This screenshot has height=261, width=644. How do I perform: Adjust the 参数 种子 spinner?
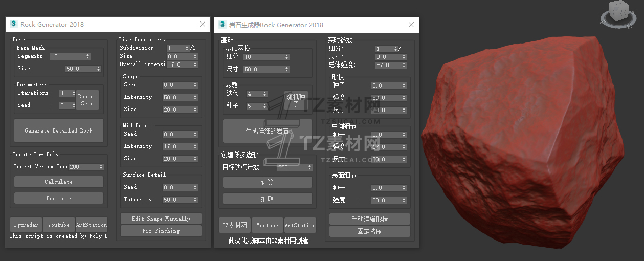(x=265, y=106)
